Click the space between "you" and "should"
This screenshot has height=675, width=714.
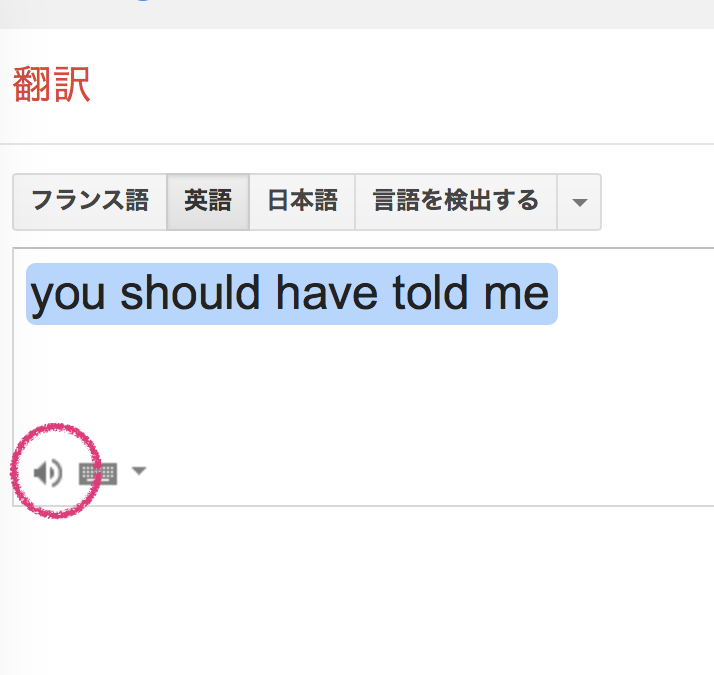point(113,294)
